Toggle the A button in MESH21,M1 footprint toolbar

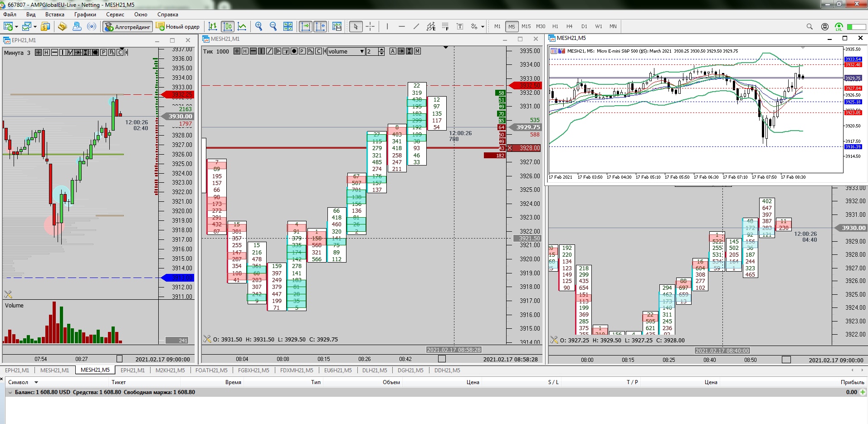click(393, 51)
